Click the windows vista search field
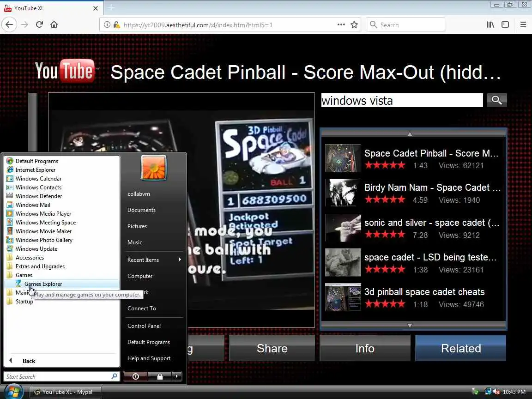532x399 pixels. pos(402,100)
